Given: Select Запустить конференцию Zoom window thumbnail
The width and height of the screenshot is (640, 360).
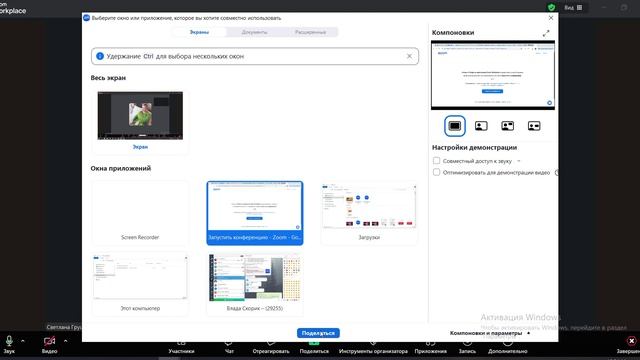Looking at the screenshot, I should [255, 213].
